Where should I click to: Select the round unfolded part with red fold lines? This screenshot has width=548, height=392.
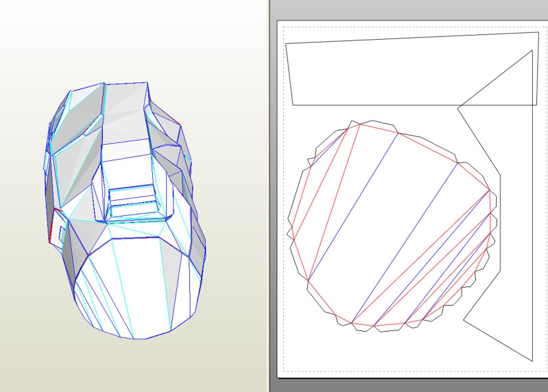click(392, 226)
